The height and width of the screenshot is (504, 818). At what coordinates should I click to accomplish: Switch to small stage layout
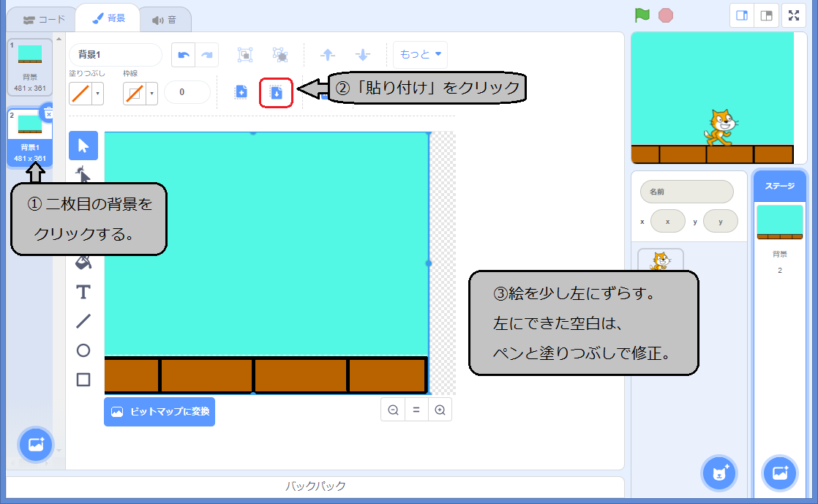(742, 15)
